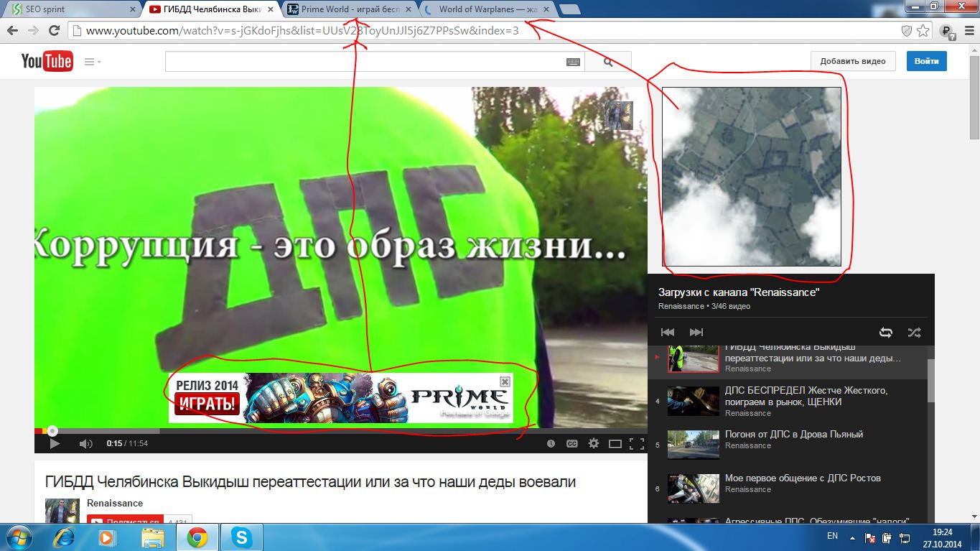Switch to the Prime World tab
Image resolution: width=980 pixels, height=551 pixels.
(x=348, y=9)
